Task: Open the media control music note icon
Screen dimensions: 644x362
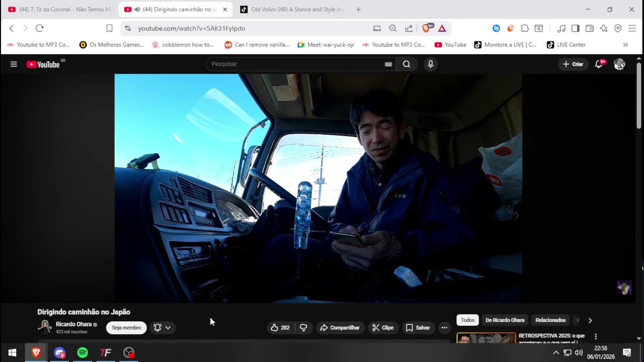Action: 561,28
